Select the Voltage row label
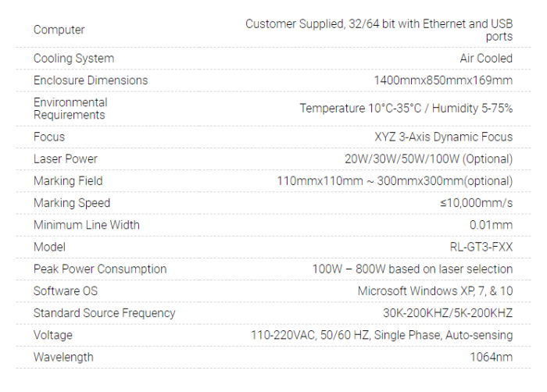Image resolution: width=547 pixels, height=392 pixels. click(53, 335)
